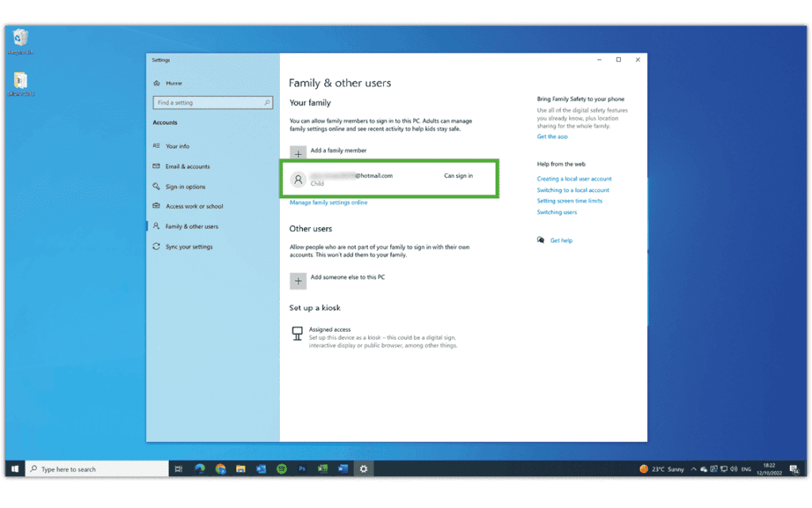Click the Get the app link
The image size is (812, 508).
pyautogui.click(x=552, y=136)
